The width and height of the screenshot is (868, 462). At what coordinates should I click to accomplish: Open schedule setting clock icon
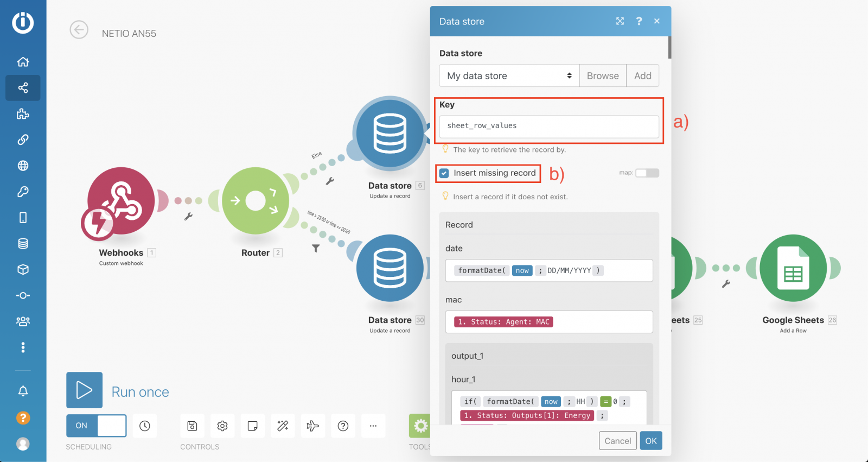coord(145,426)
